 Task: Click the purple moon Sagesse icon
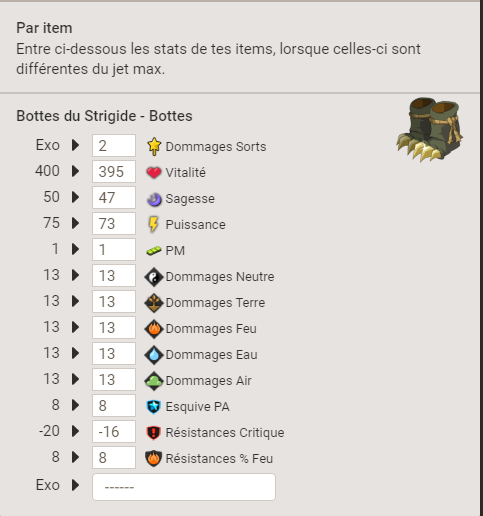154,199
